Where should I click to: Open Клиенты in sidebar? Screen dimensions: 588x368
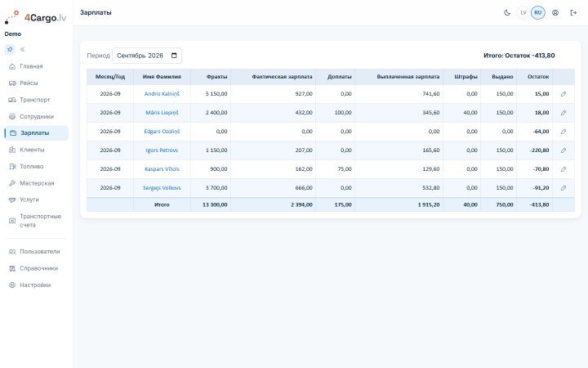tap(37, 150)
